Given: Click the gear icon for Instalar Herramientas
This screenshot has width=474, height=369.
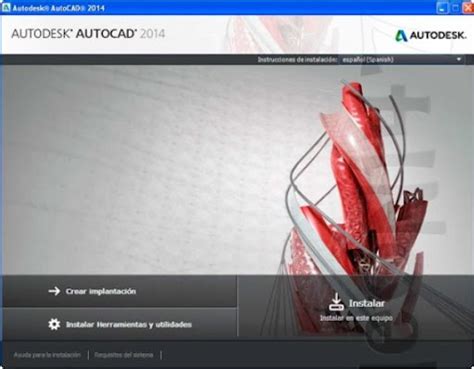Looking at the screenshot, I should point(54,324).
